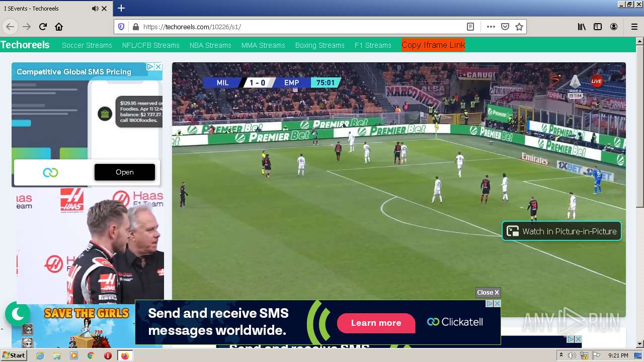Open the Windows Start menu
The image size is (644, 362).
14,355
